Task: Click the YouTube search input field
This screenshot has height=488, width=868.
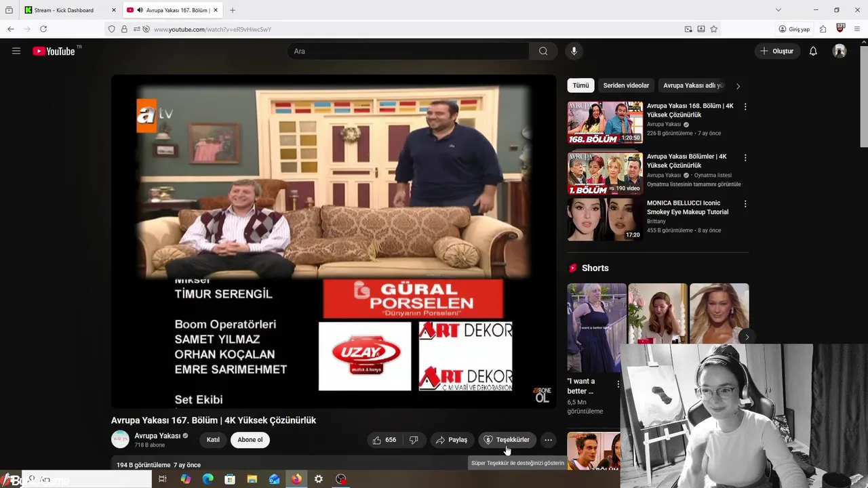Action: pos(408,51)
